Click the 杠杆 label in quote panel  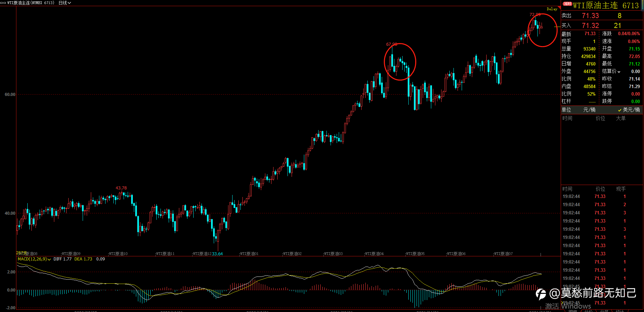tap(566, 101)
